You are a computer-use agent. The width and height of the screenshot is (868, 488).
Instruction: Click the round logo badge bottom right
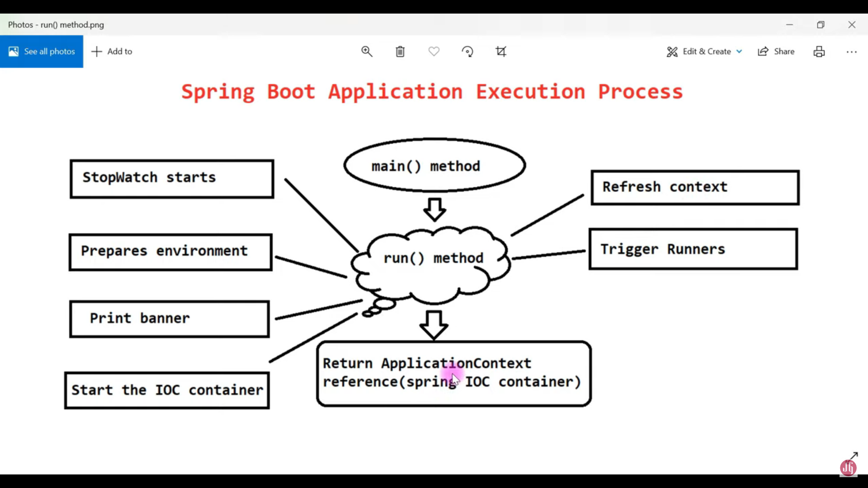coord(848,468)
